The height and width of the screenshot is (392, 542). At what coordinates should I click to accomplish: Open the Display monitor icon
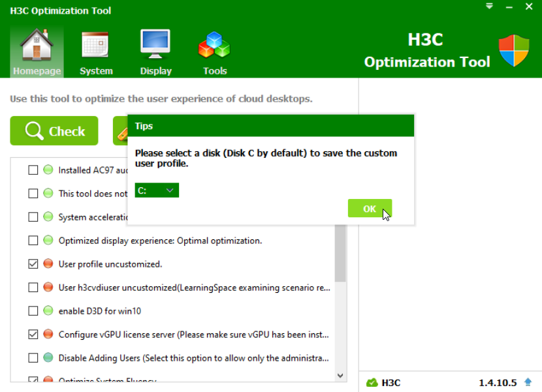pos(155,44)
